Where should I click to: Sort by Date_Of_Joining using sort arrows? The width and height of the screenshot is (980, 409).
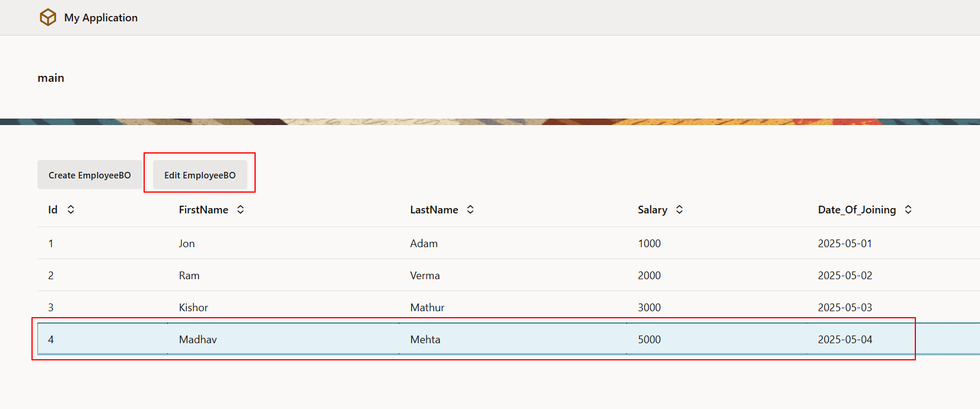908,210
